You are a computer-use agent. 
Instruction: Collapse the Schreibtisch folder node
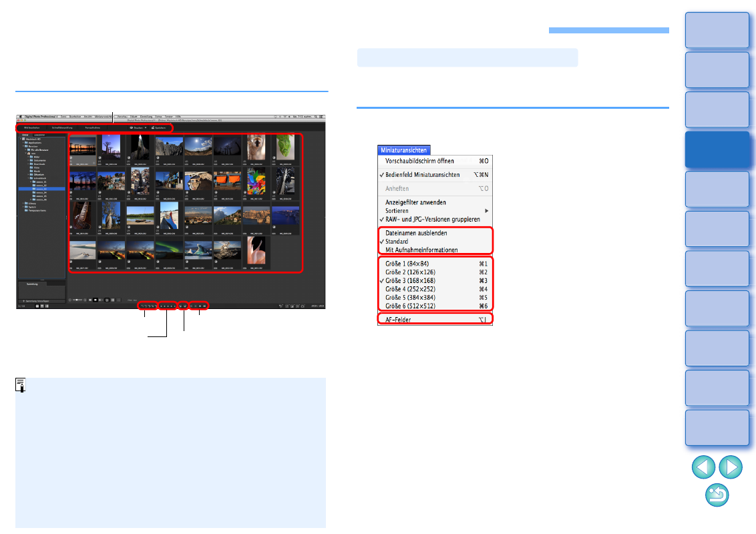click(x=29, y=178)
